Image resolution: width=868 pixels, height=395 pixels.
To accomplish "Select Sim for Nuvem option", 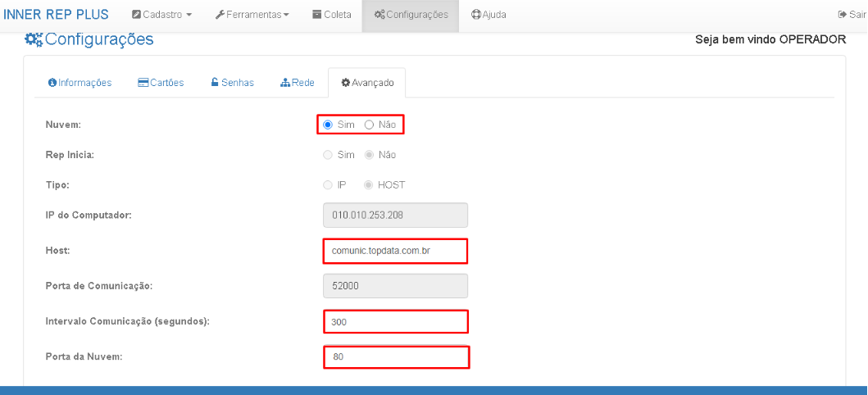I will point(328,125).
